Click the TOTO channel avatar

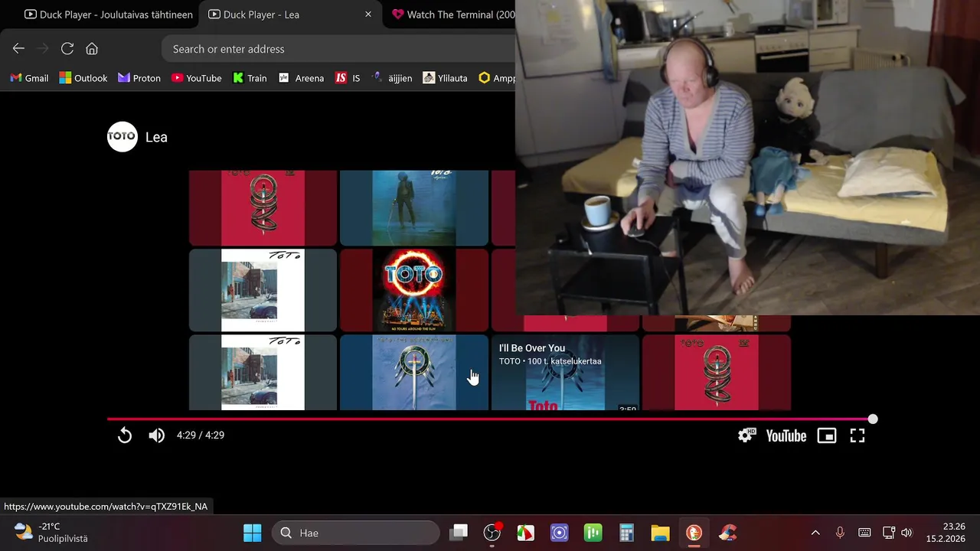click(x=122, y=137)
